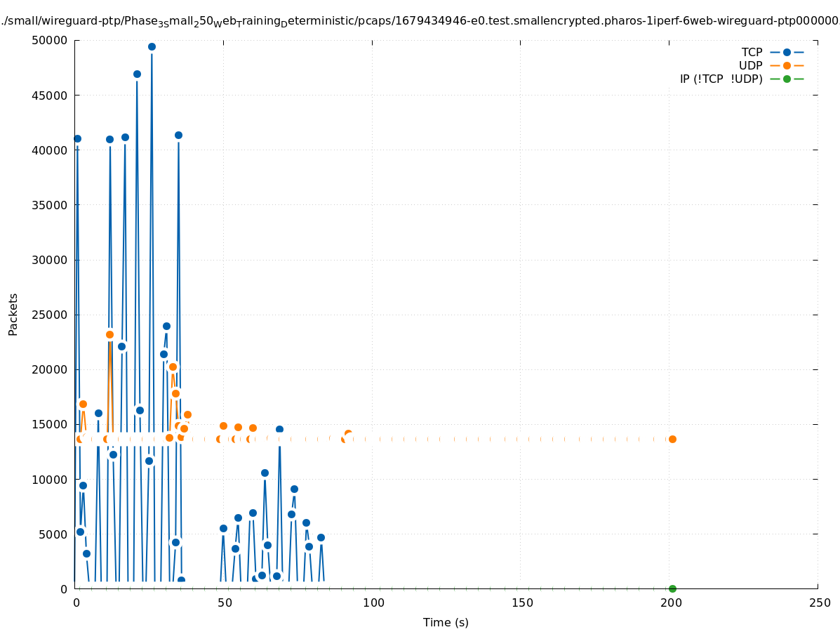
Task: Click the last TCP point near 82 seconds
Action: tap(321, 537)
